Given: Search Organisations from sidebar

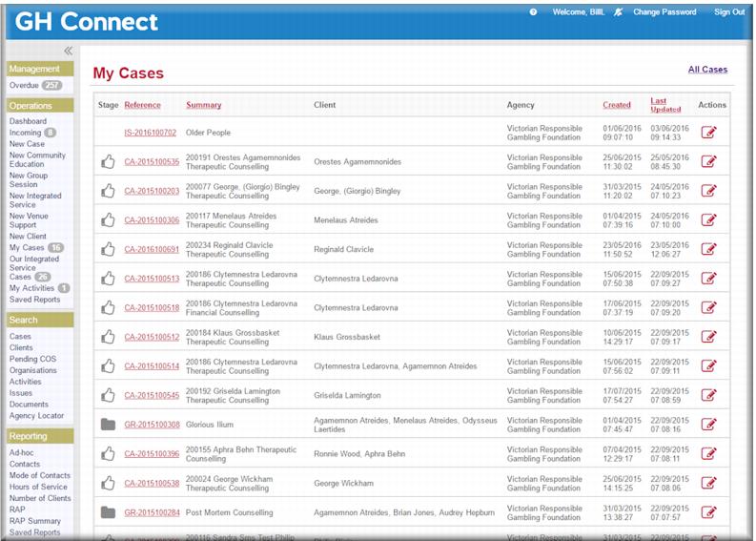Looking at the screenshot, I should click(x=32, y=370).
